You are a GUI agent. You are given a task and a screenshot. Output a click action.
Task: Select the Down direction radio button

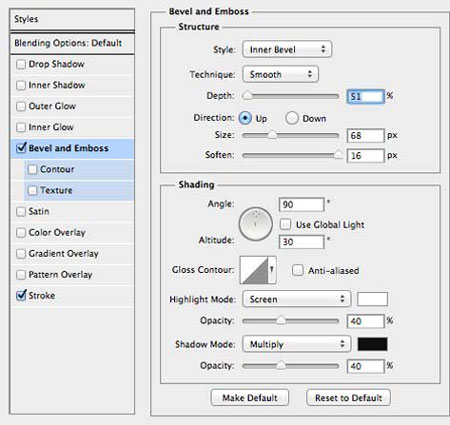(292, 118)
